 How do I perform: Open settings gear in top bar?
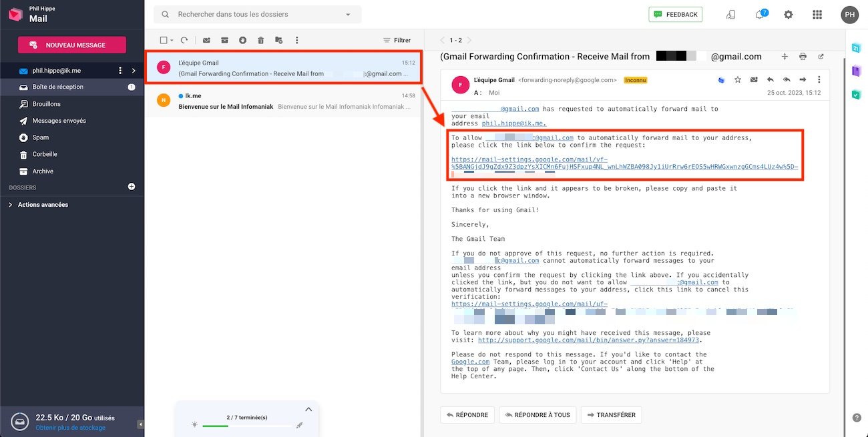tap(789, 15)
